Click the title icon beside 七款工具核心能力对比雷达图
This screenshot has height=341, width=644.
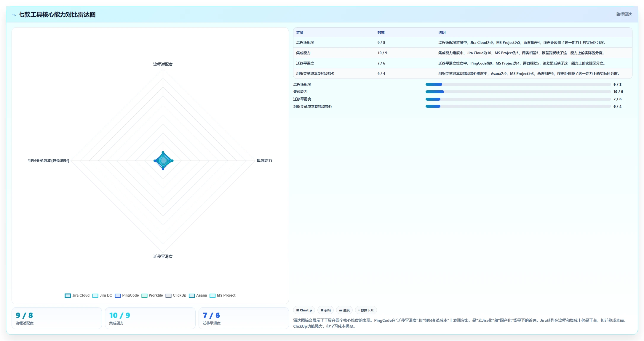(x=14, y=15)
